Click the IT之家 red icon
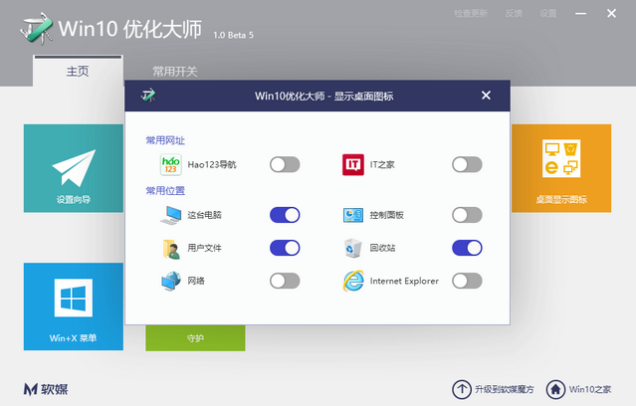The width and height of the screenshot is (636, 406). tap(353, 165)
